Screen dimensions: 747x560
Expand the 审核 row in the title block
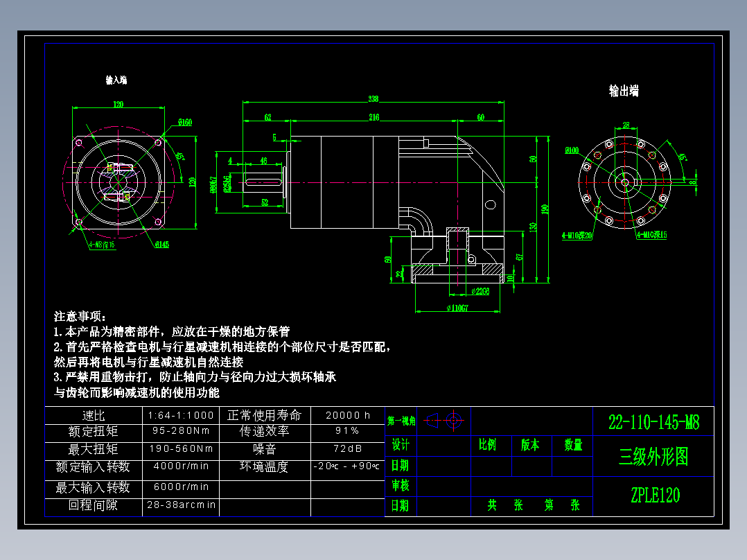click(x=402, y=485)
